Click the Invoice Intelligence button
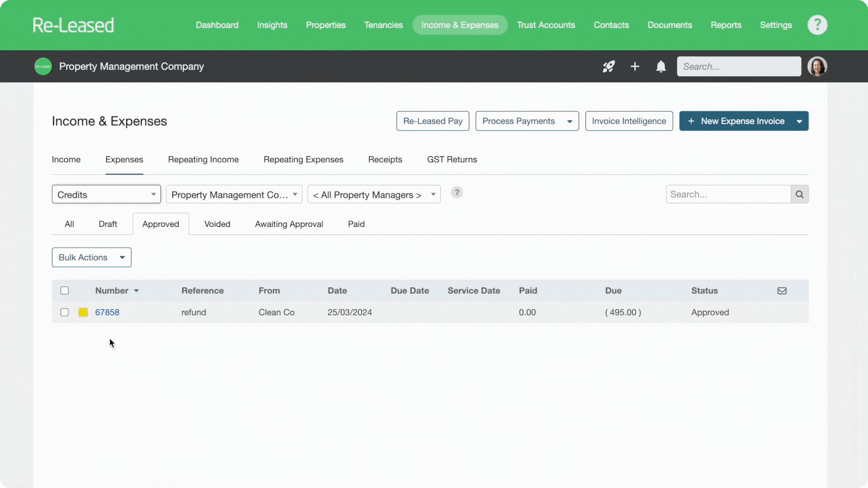Viewport: 868px width, 488px height. (x=628, y=121)
